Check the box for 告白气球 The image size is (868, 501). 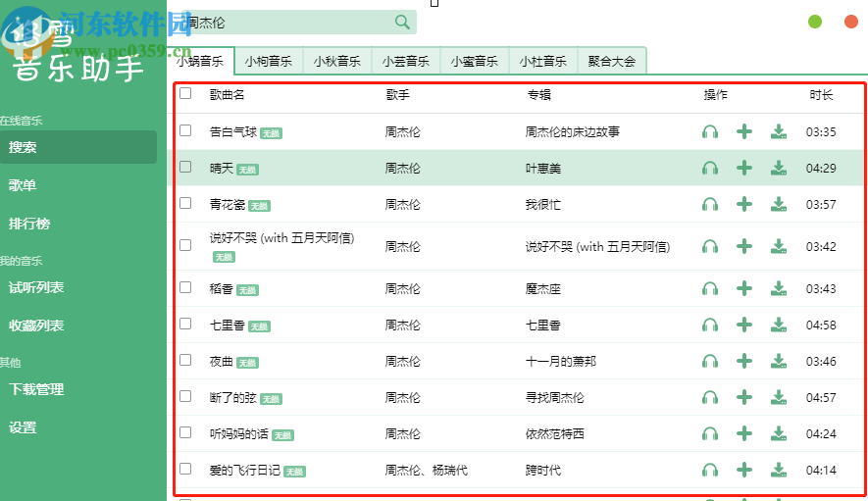[185, 130]
